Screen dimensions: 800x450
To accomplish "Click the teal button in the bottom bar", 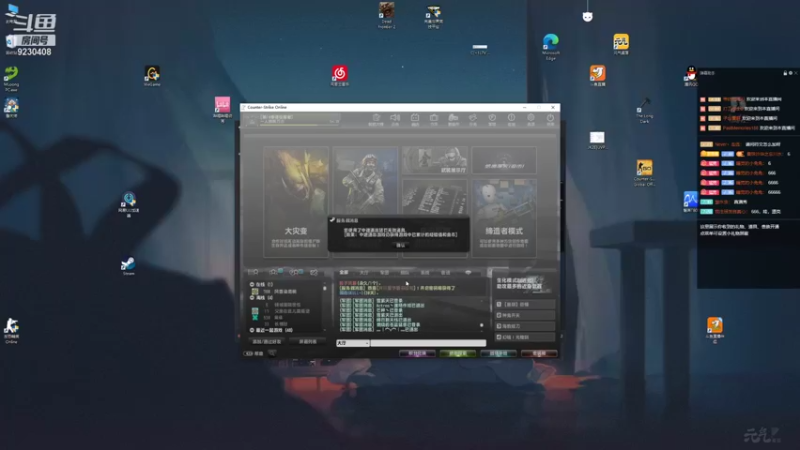I will pos(498,353).
